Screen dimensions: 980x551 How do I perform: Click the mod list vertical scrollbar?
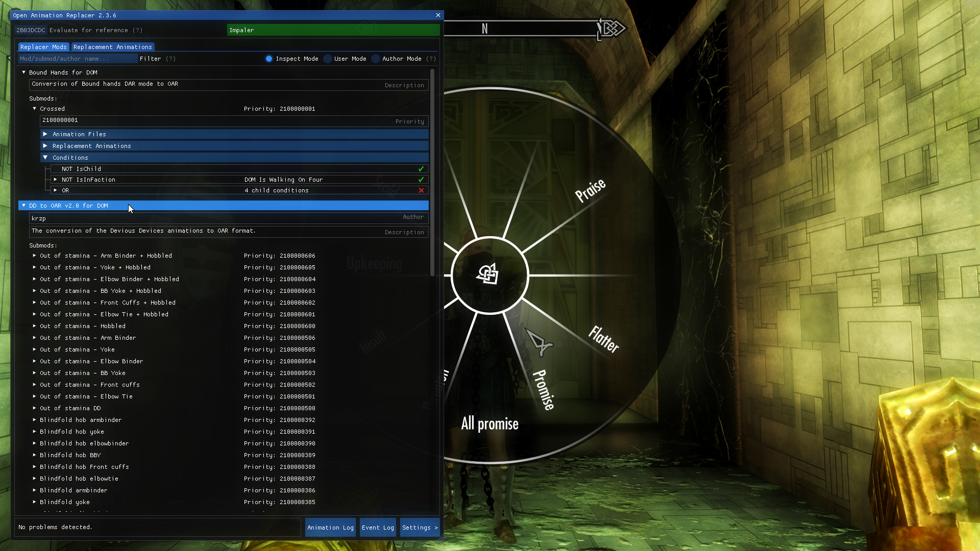(x=432, y=172)
